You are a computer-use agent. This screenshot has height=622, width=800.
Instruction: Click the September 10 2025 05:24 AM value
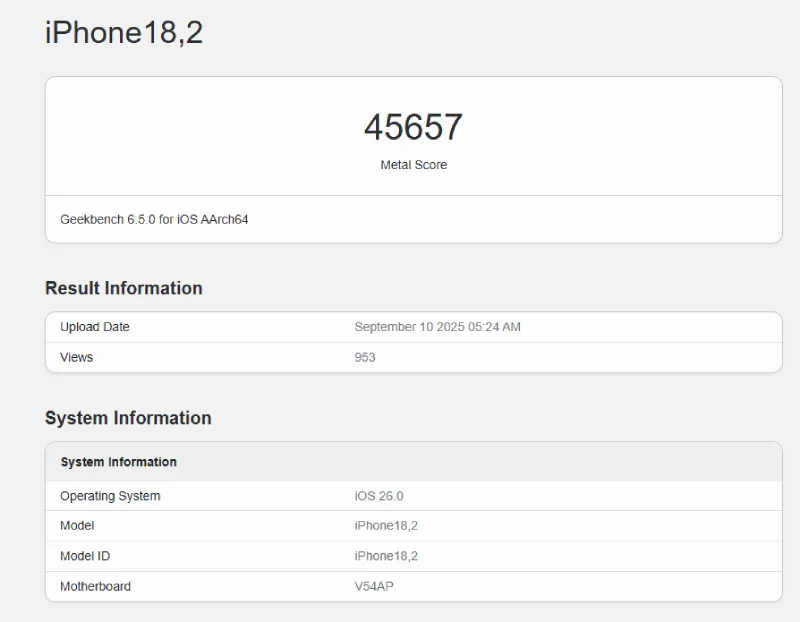(x=437, y=327)
